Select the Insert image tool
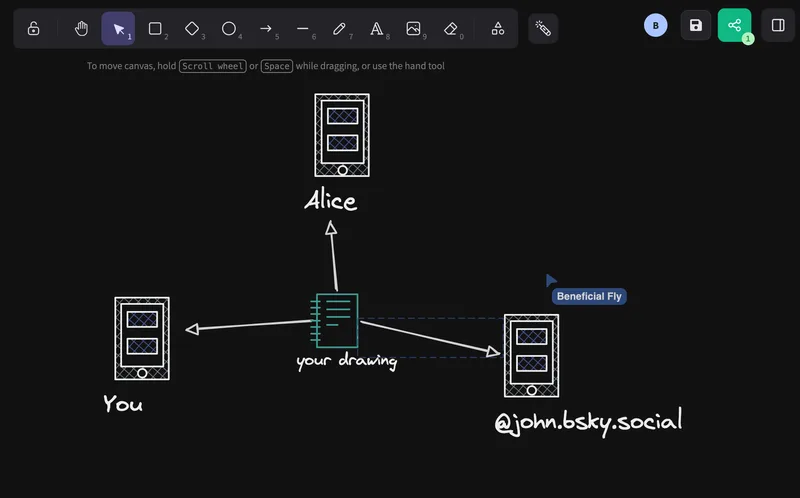Image resolution: width=800 pixels, height=498 pixels. 413,29
